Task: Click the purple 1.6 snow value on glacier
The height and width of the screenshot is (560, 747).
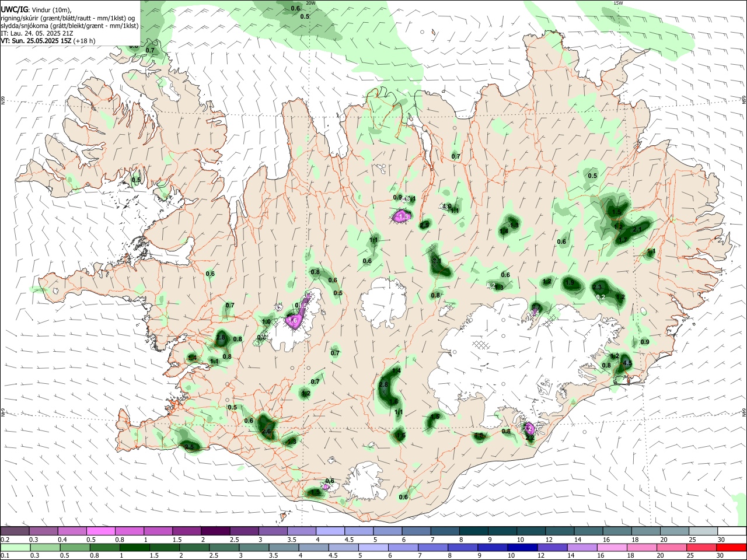Action: click(x=293, y=320)
